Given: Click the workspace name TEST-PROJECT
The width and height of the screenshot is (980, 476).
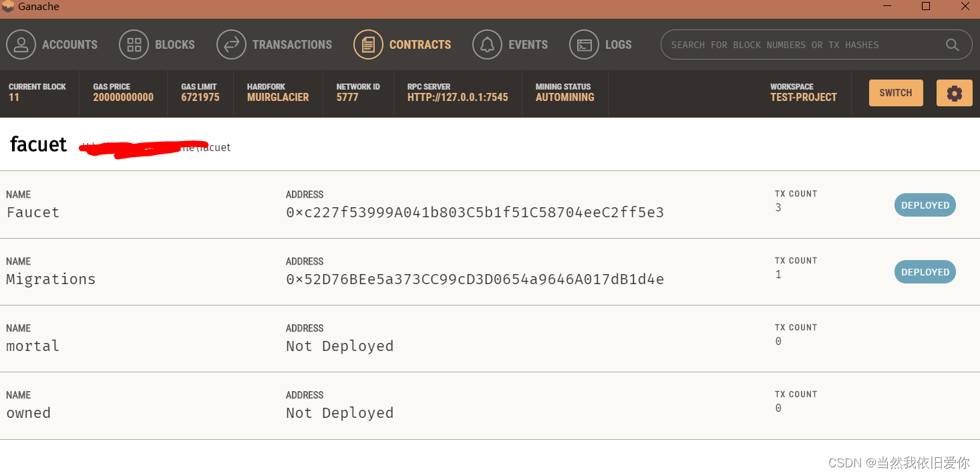Looking at the screenshot, I should [x=804, y=98].
